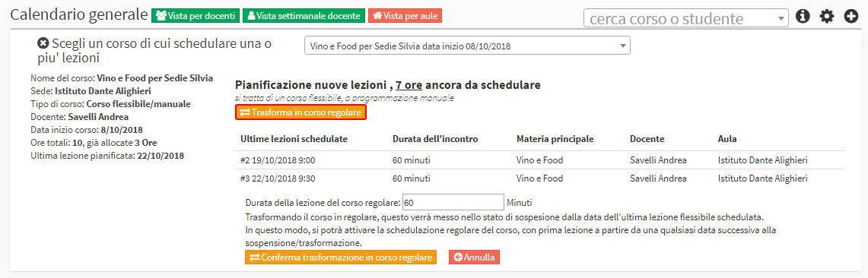
Task: Select lesson #3 22/10/2018 9:30 row
Action: point(539,178)
